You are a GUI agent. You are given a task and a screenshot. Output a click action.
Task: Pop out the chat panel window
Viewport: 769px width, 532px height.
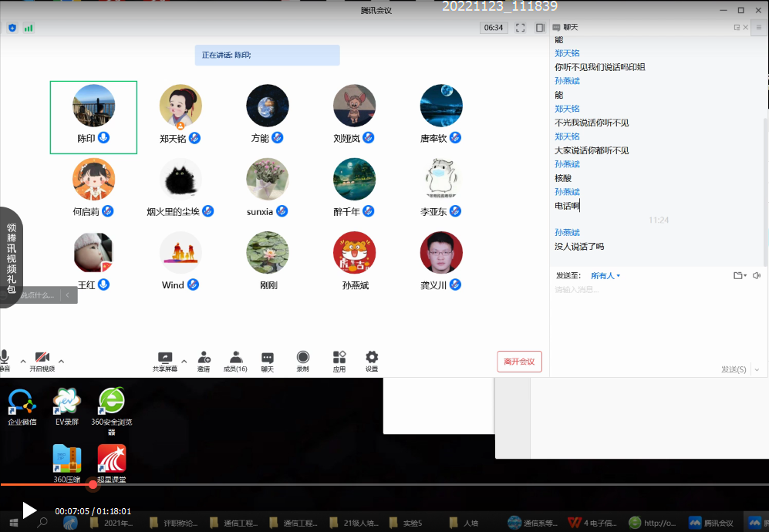coord(737,28)
